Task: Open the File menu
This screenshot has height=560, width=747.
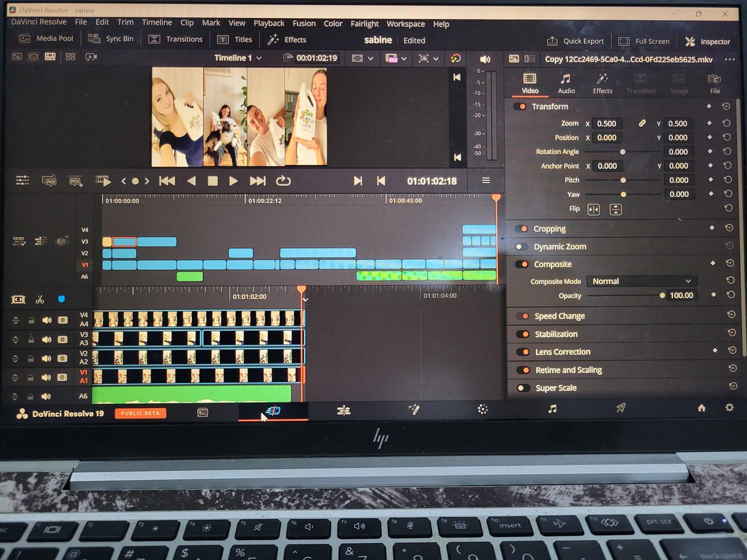Action: 81,22
